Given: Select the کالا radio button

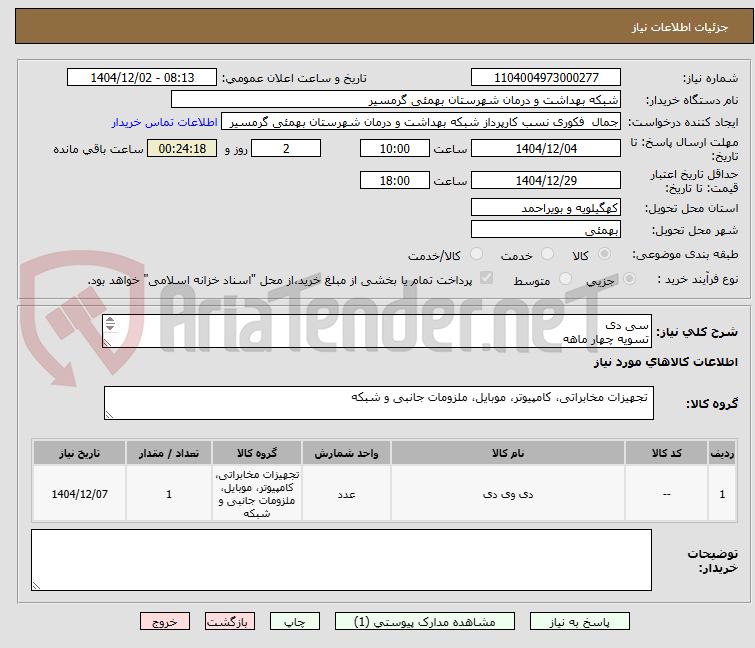Looking at the screenshot, I should [604, 254].
